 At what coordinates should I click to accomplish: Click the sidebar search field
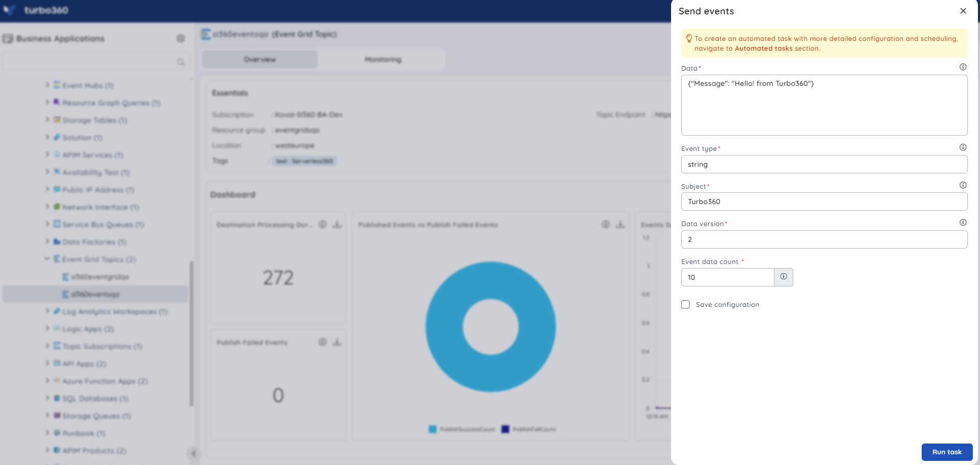pos(95,62)
